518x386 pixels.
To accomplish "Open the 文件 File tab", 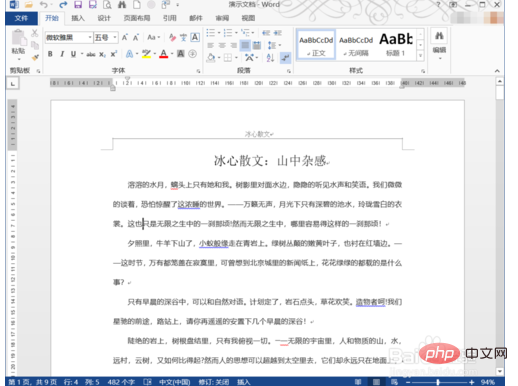I will coord(21,18).
